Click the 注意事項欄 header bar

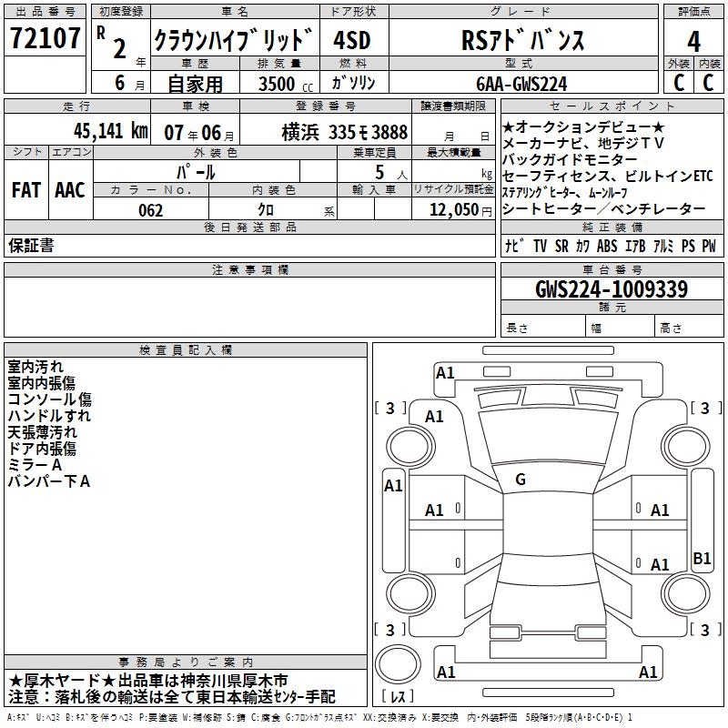pos(249,269)
